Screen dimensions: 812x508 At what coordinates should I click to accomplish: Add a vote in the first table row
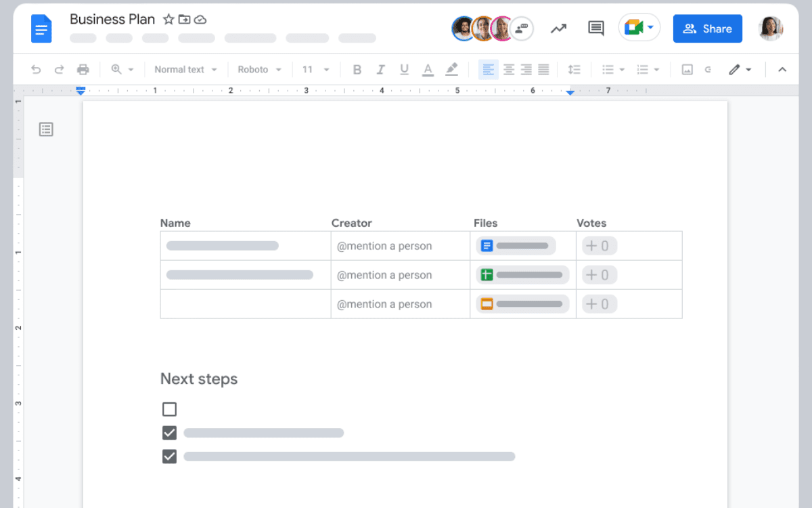(x=600, y=246)
